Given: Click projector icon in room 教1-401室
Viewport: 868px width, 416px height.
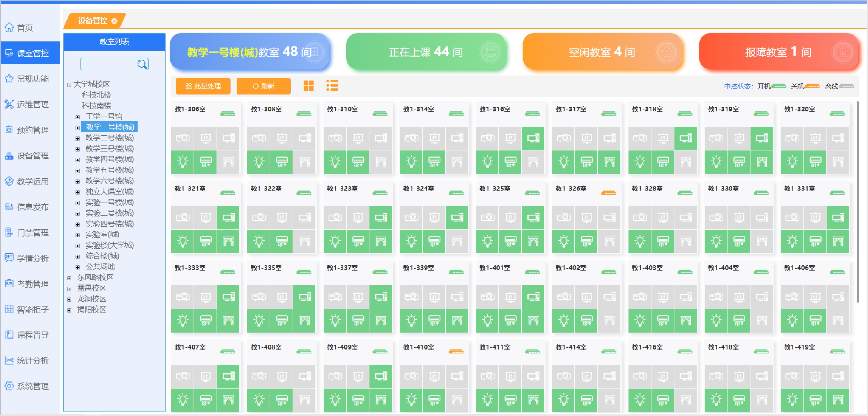Looking at the screenshot, I should tap(487, 297).
